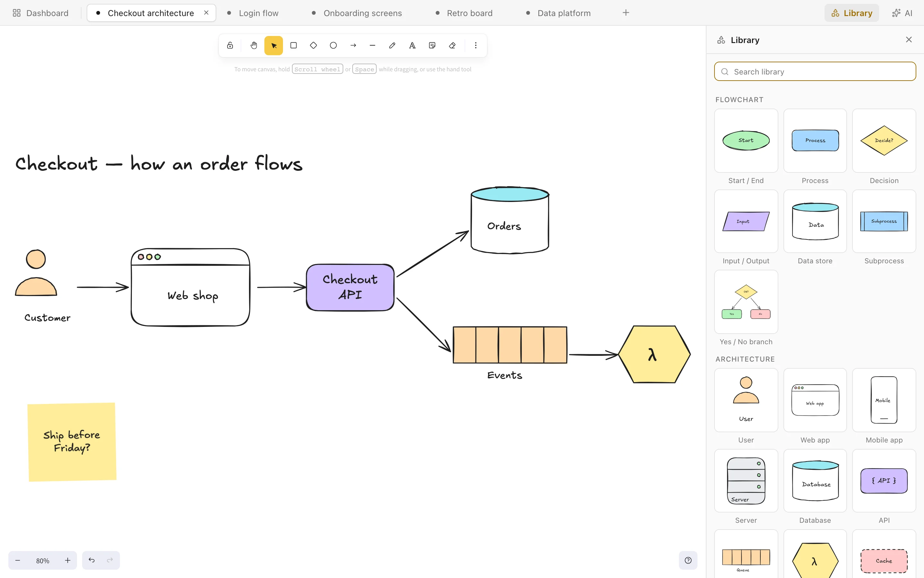Select the Checkout API box on canvas

tap(350, 287)
